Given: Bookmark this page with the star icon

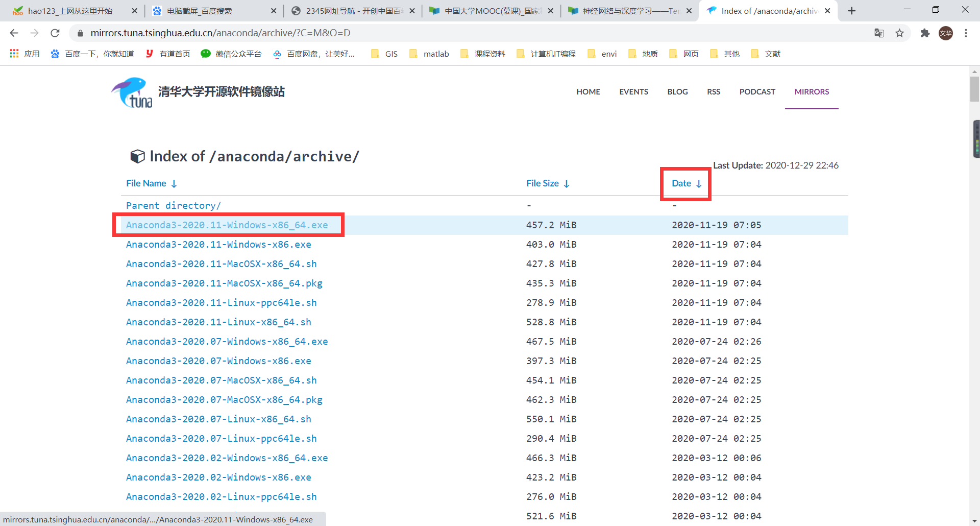Looking at the screenshot, I should [x=899, y=33].
